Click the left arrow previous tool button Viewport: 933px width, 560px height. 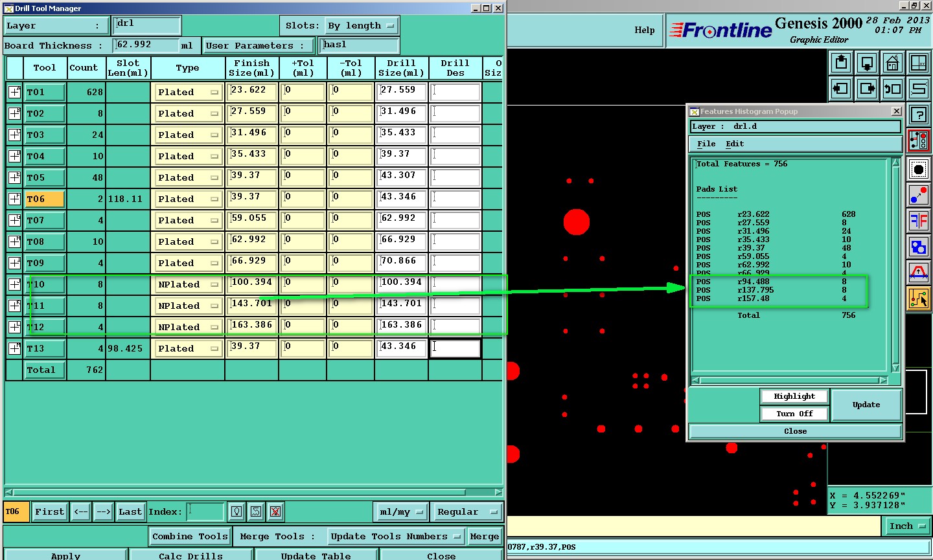[81, 511]
